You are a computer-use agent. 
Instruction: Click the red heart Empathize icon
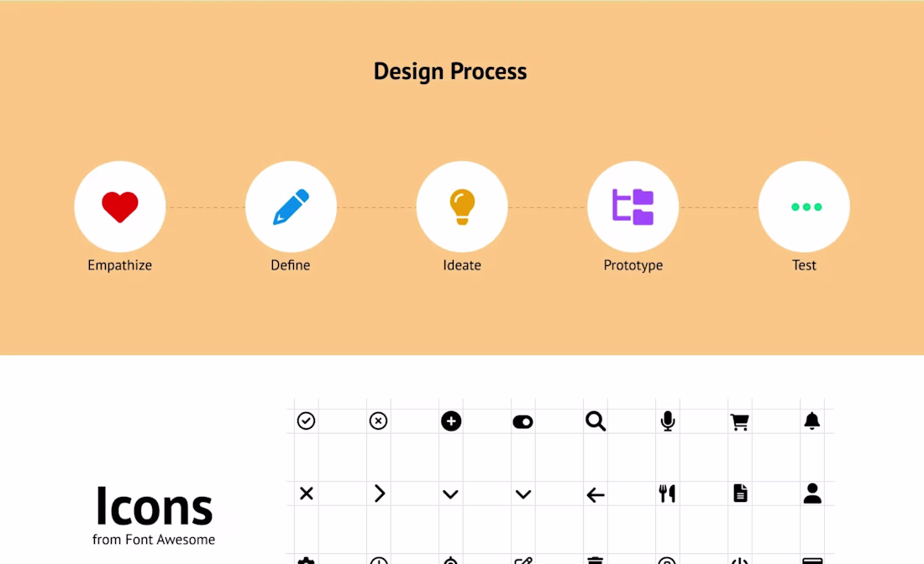[119, 206]
